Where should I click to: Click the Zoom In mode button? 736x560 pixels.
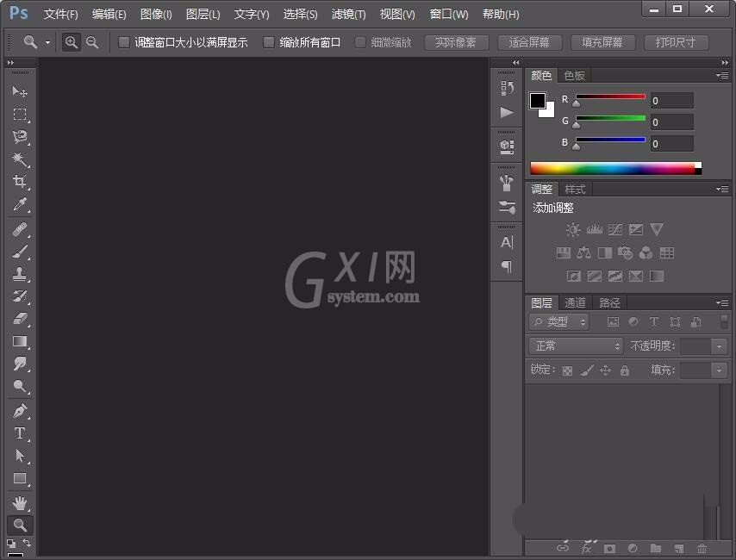click(72, 42)
